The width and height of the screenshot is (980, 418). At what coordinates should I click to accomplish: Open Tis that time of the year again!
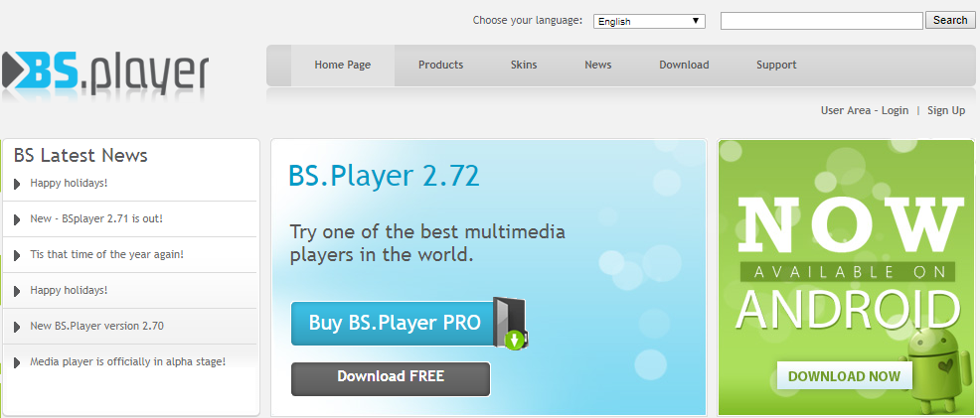107,254
